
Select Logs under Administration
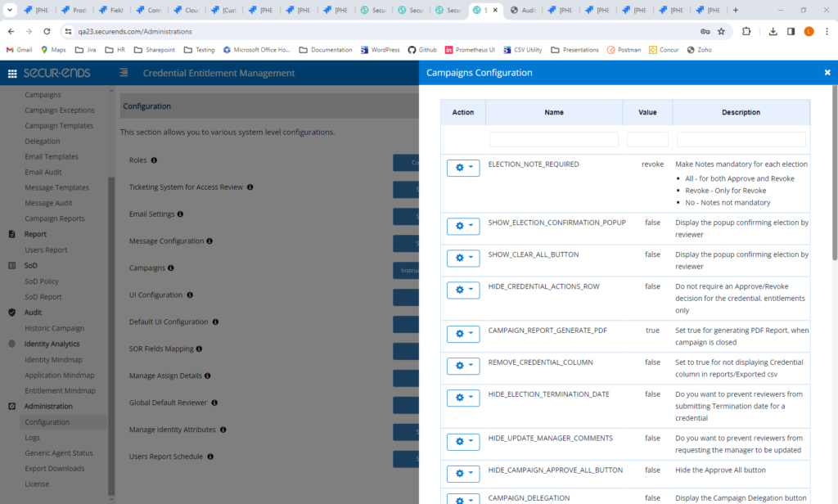[x=32, y=437]
